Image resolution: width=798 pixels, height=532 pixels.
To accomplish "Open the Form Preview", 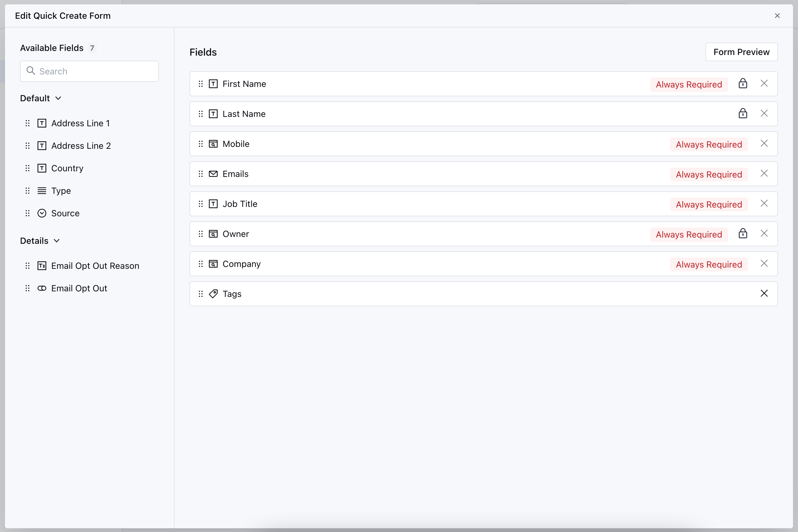I will (741, 52).
